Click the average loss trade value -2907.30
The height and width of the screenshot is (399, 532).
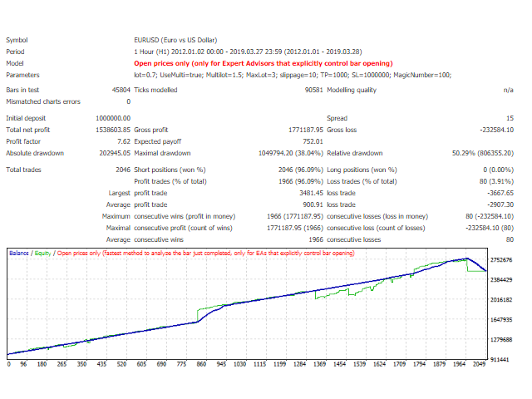500,204
